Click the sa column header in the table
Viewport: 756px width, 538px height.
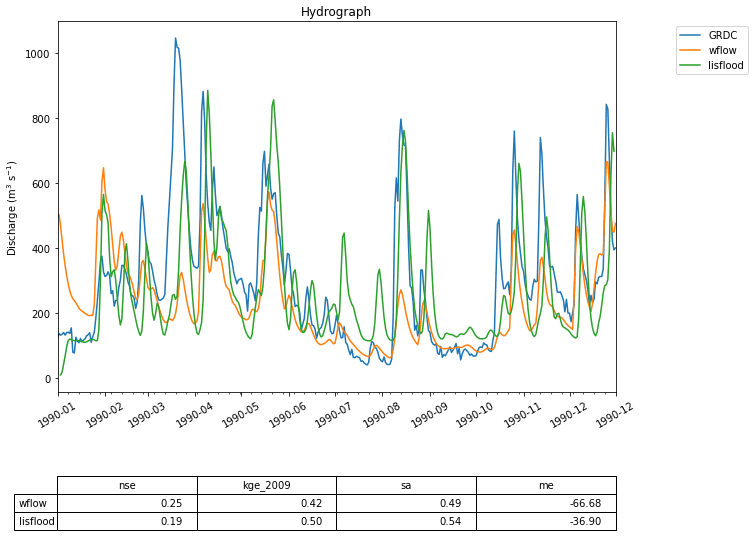click(x=406, y=485)
